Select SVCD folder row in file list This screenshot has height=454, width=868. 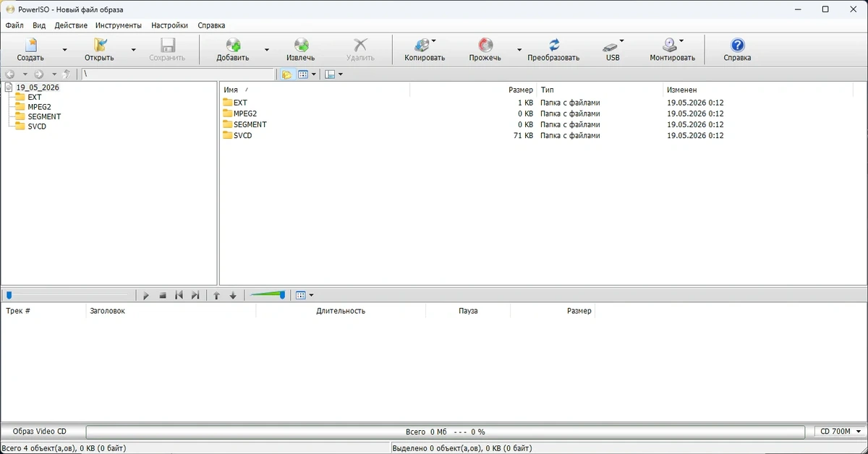(x=473, y=135)
